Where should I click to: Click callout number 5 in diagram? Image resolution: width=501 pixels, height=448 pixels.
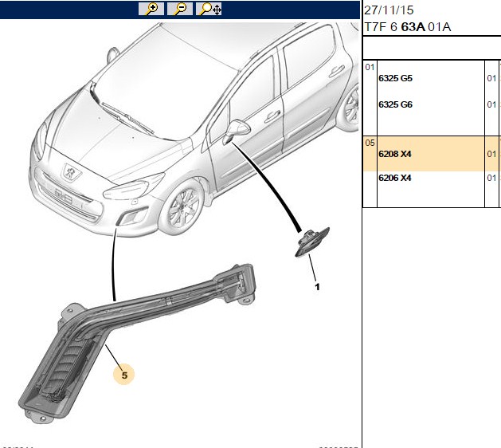124,375
